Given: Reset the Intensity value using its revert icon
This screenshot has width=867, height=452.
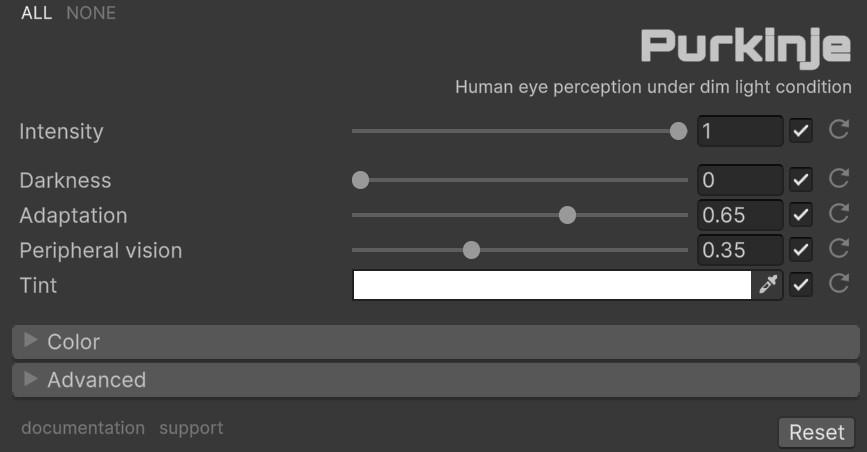Looking at the screenshot, I should [x=839, y=130].
